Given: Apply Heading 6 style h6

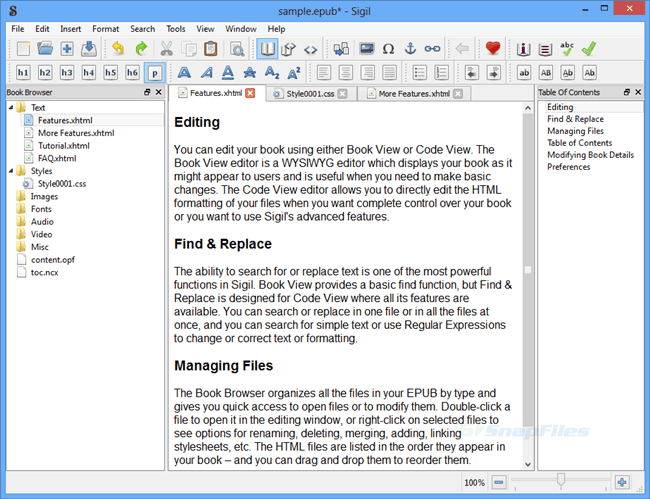Looking at the screenshot, I should click(x=132, y=73).
